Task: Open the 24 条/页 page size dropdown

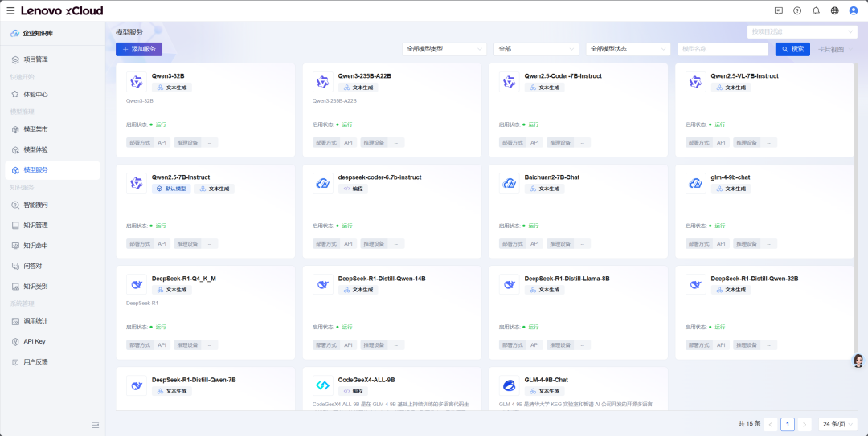Action: pyautogui.click(x=838, y=424)
